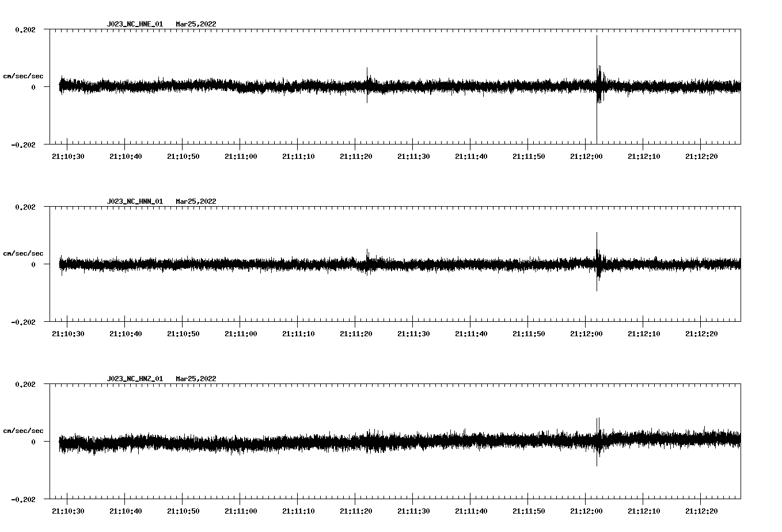782x532 pixels.
Task: Click the zero axis label on HNE plot
Action: pyautogui.click(x=33, y=87)
